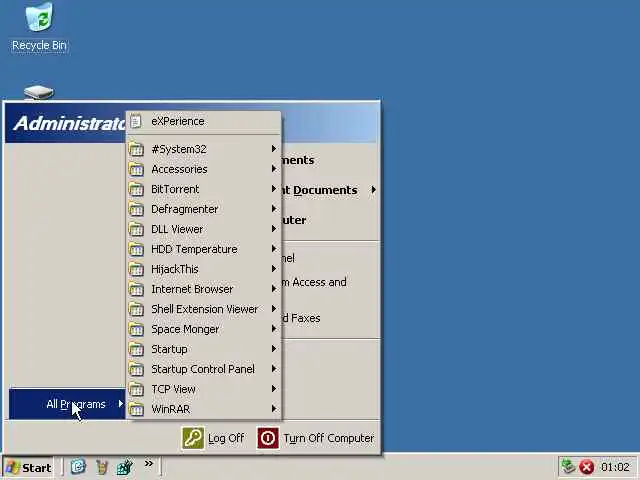Click the Startup folder icon
Viewport: 640px width, 480px height.
136,349
